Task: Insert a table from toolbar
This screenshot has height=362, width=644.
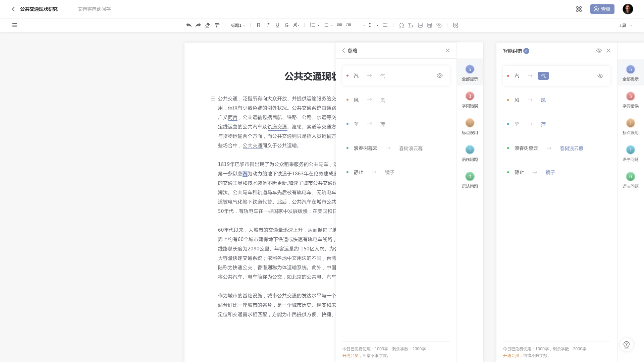Action: [430, 25]
